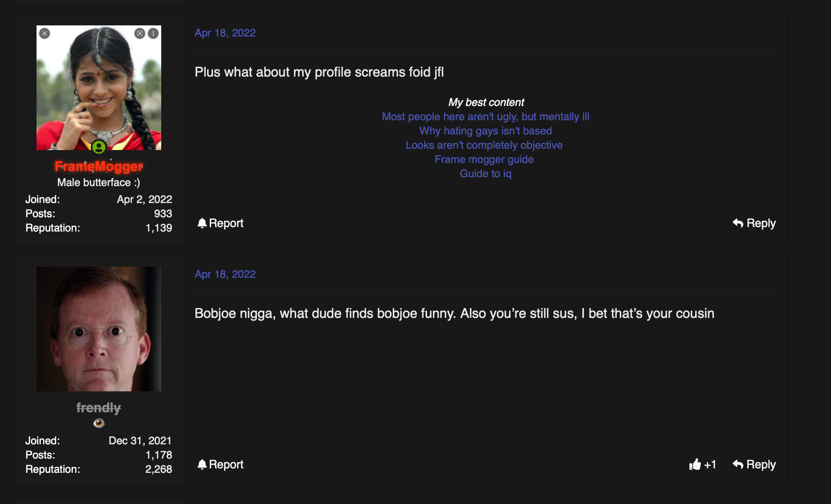Open frendly username profile link

click(x=98, y=407)
